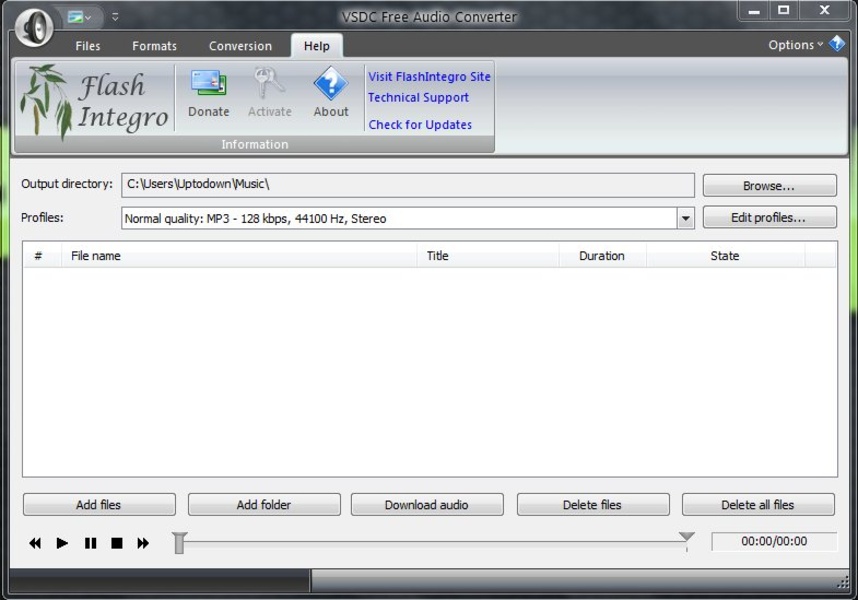
Task: Start playback with the Play button
Action: coord(62,543)
